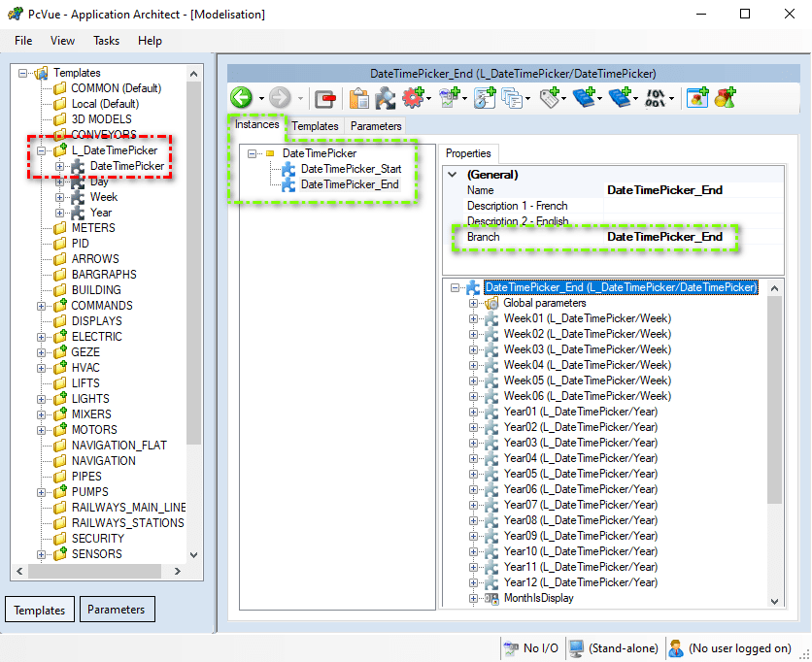Open the Tasks menu
Viewport: 812px width, 662px height.
pos(106,41)
